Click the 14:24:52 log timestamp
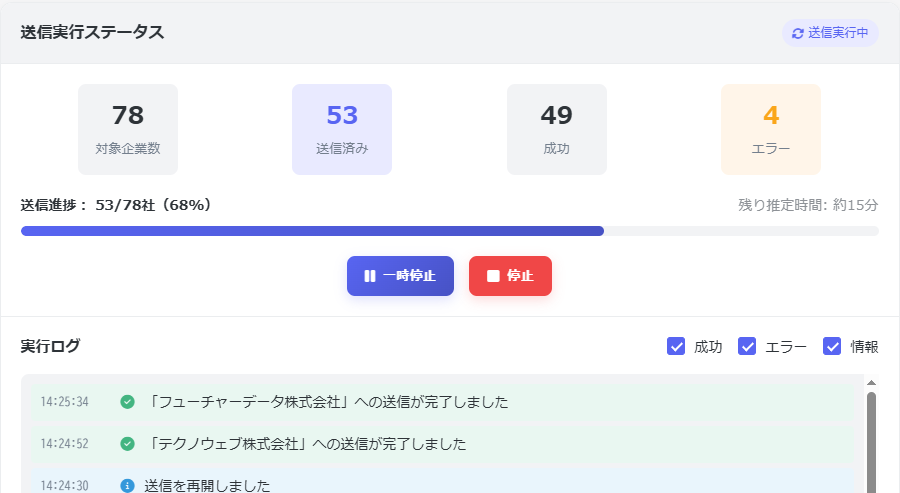 coord(64,444)
